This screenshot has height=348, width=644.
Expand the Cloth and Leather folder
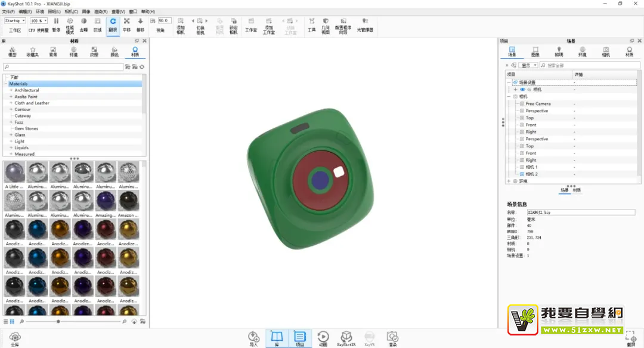[x=11, y=103]
